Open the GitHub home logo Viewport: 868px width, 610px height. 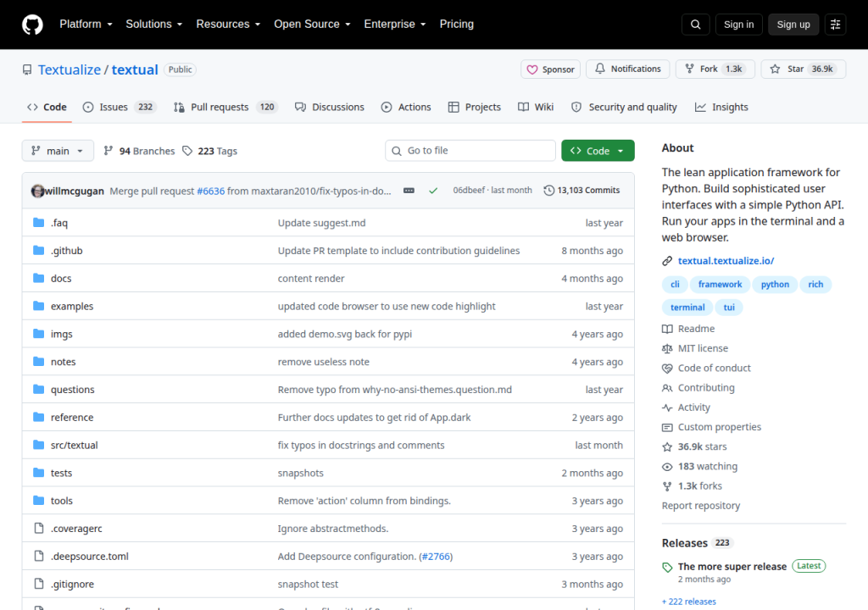pyautogui.click(x=32, y=25)
